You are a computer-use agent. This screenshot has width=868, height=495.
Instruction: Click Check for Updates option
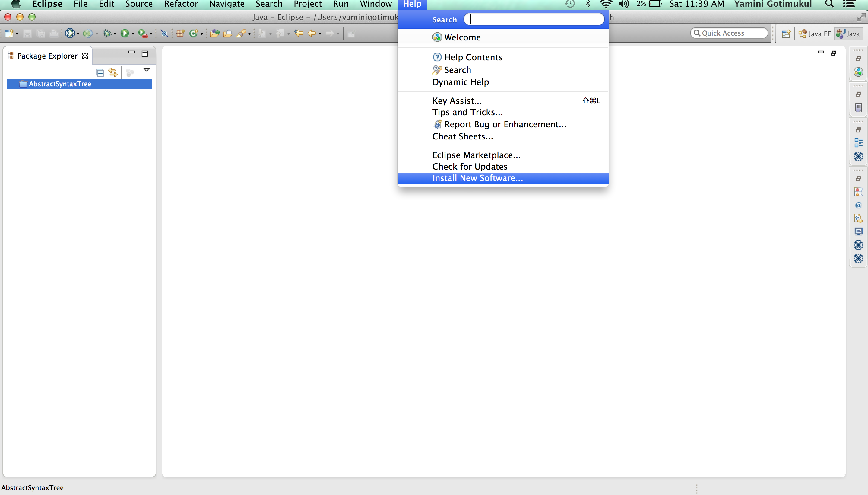(x=470, y=166)
